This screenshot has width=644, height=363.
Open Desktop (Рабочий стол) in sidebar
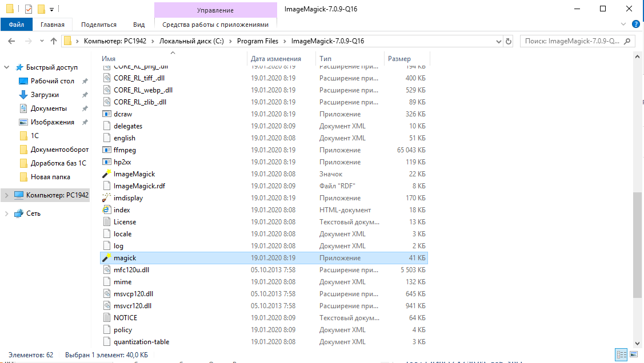point(52,81)
